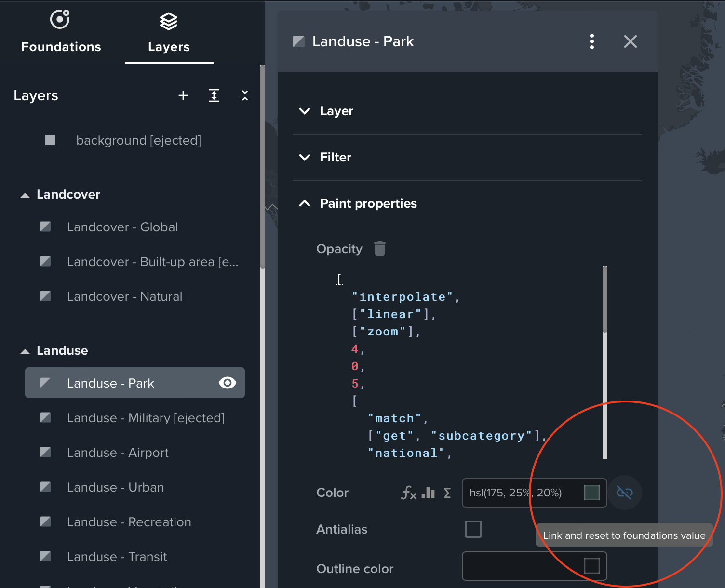Click the Color data range chart icon

click(x=428, y=493)
